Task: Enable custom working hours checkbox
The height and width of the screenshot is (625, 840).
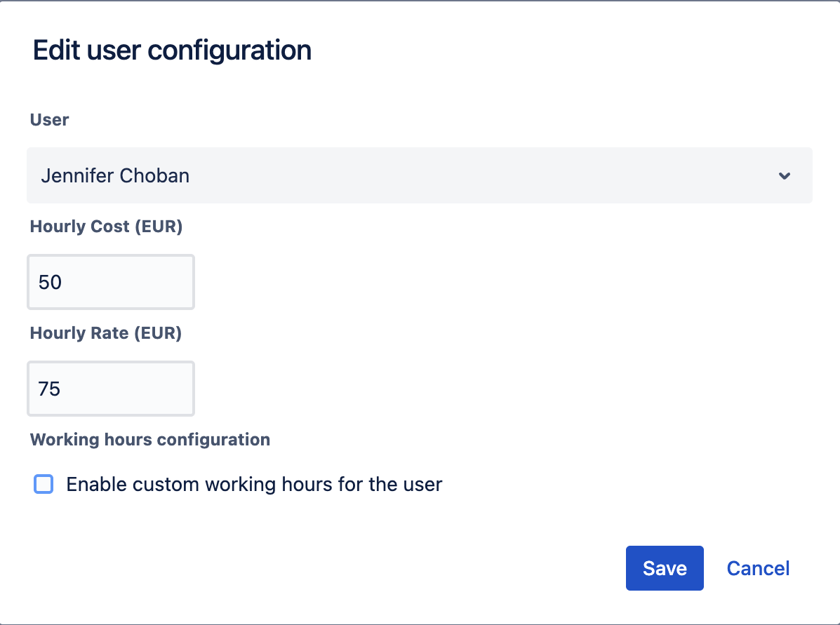Action: coord(44,484)
